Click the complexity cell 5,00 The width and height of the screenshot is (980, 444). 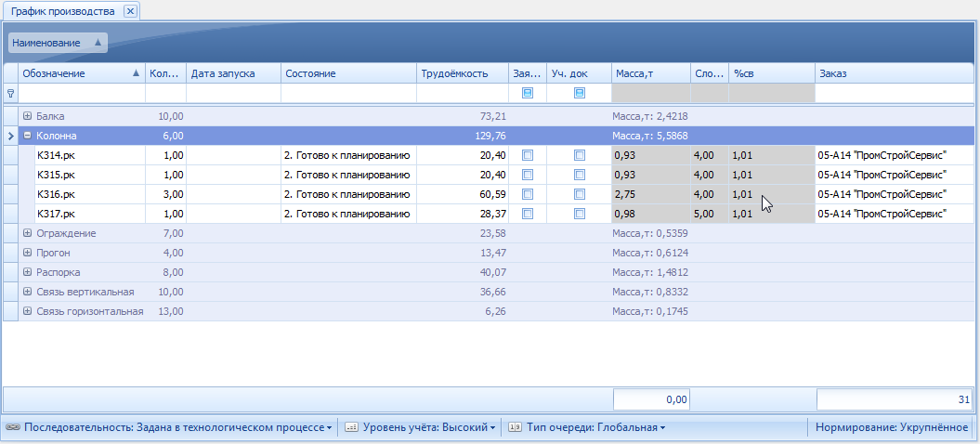(x=710, y=214)
